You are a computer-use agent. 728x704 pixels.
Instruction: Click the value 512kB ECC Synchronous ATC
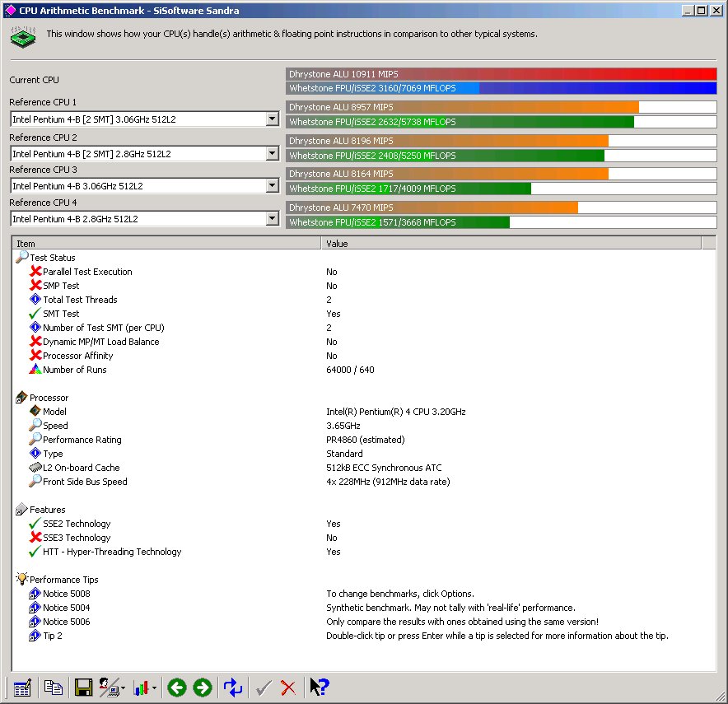pos(384,468)
